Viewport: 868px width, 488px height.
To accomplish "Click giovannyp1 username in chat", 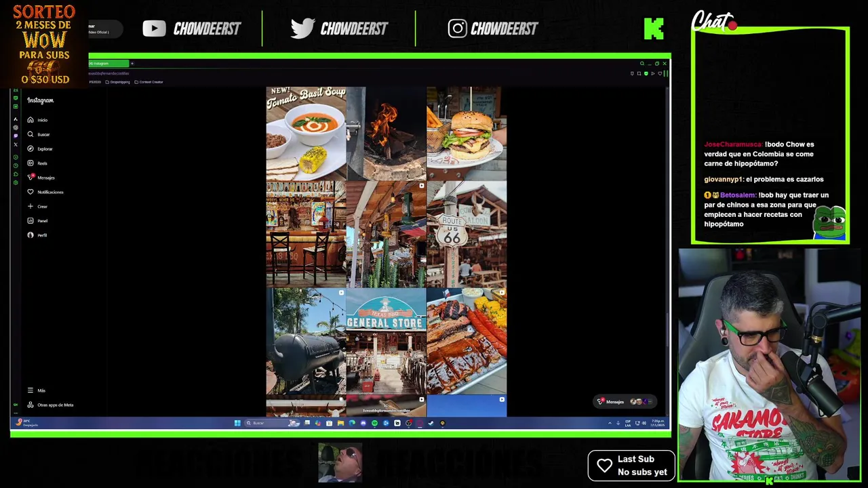I will [x=724, y=180].
